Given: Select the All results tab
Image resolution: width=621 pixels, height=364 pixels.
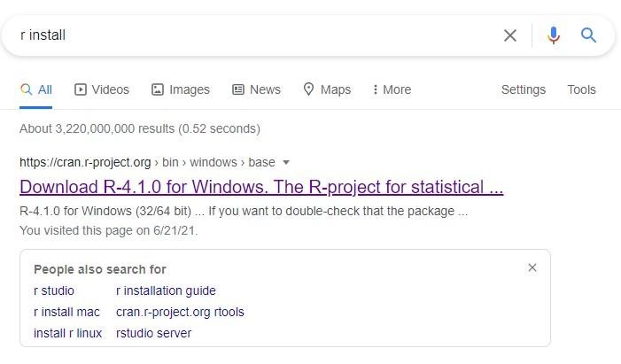Looking at the screenshot, I should pyautogui.click(x=36, y=89).
